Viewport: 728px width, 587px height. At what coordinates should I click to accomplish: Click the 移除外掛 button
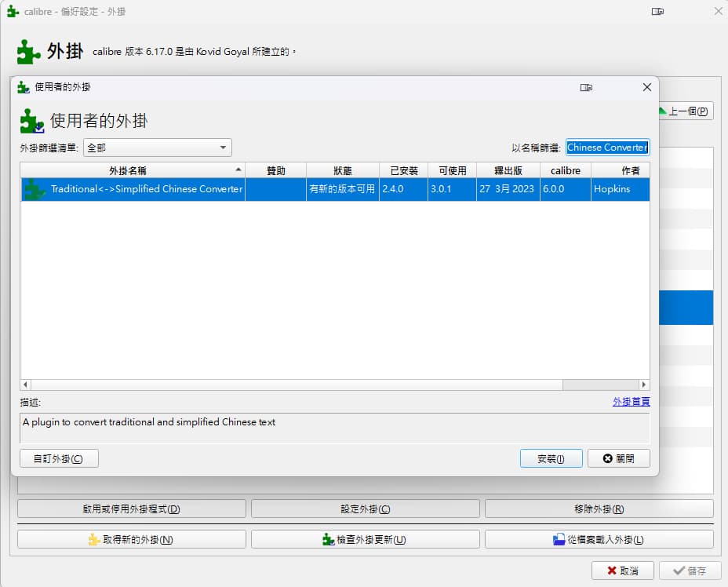click(599, 509)
